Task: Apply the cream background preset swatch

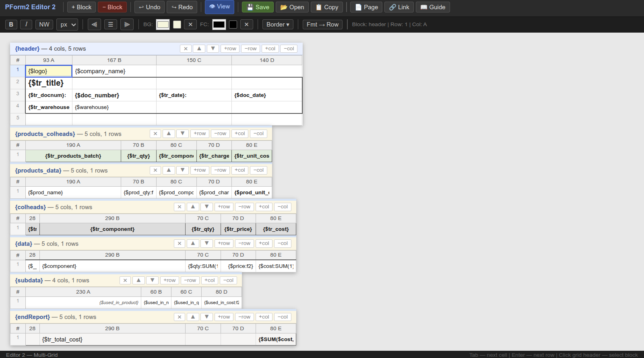Action: point(177,25)
